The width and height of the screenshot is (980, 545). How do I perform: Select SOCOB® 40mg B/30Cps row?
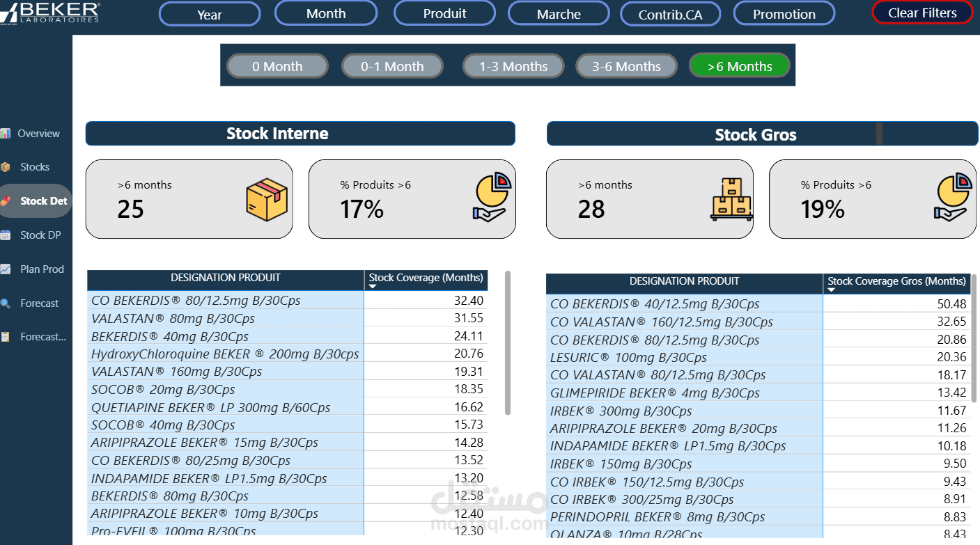(x=288, y=425)
